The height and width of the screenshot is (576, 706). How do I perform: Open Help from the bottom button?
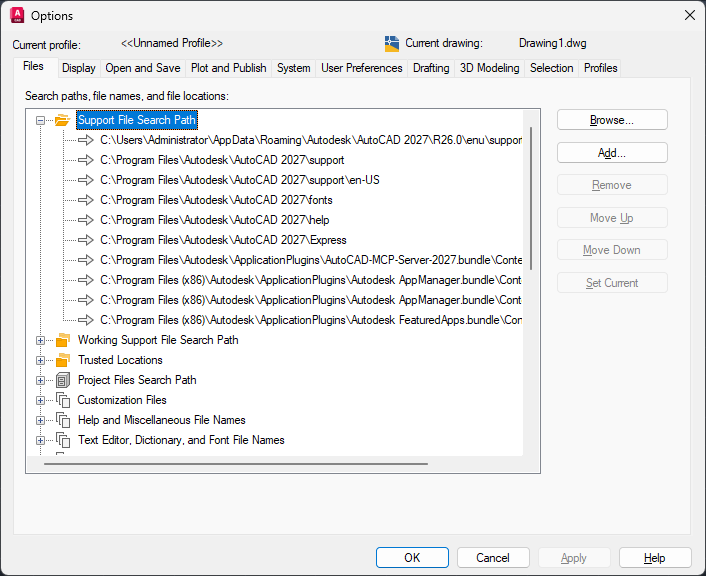coord(655,558)
